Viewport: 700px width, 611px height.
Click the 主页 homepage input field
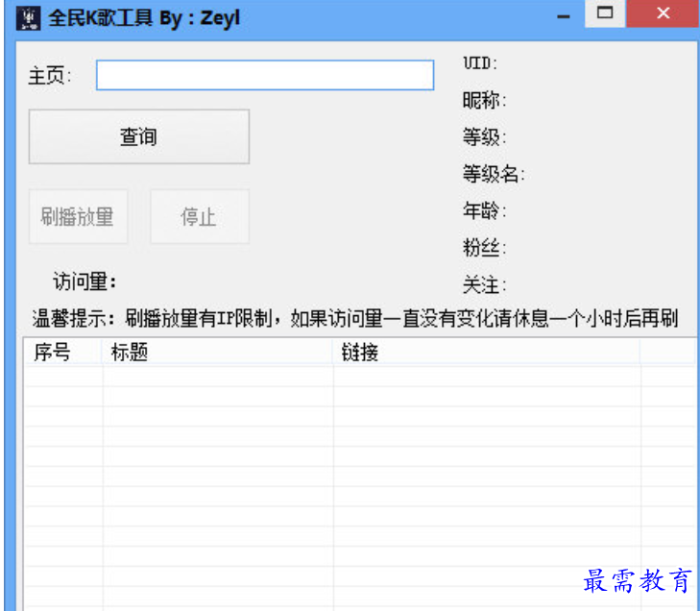pyautogui.click(x=265, y=75)
